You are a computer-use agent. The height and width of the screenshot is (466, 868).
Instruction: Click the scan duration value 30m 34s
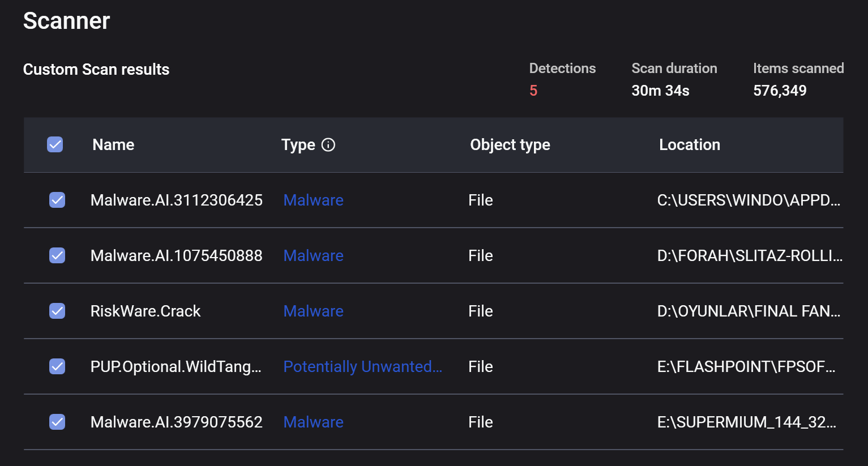tap(660, 91)
